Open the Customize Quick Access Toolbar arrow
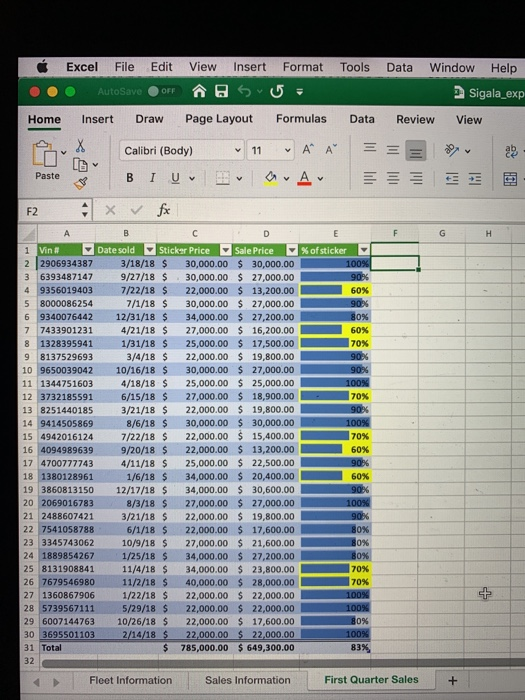Screen dimensions: 525x700 (x=300, y=92)
